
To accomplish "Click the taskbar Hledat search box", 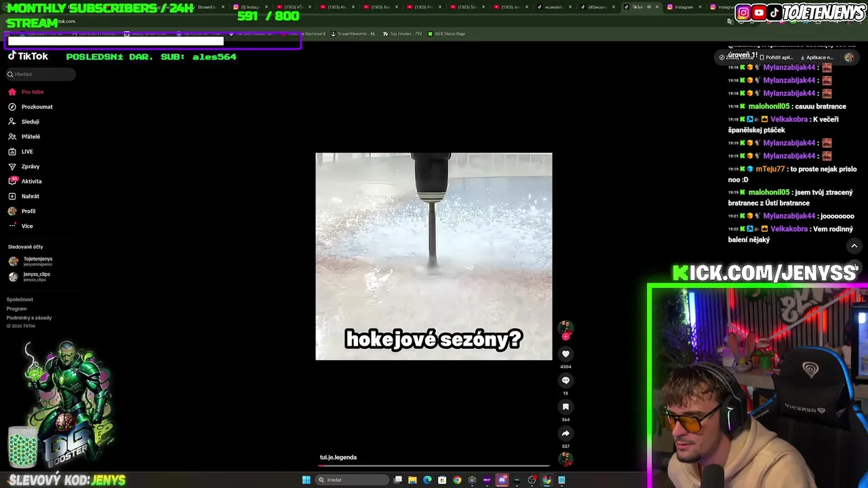I will click(353, 480).
